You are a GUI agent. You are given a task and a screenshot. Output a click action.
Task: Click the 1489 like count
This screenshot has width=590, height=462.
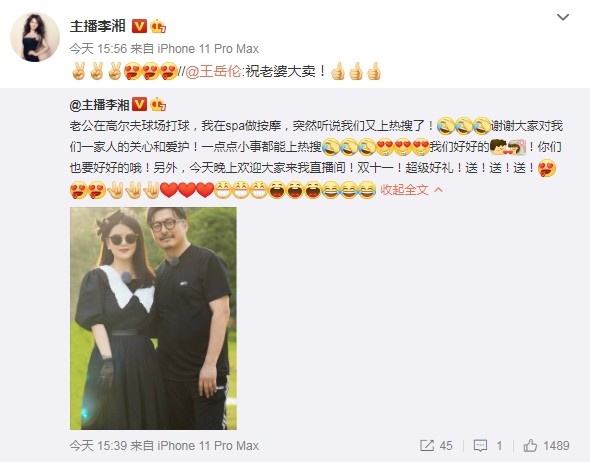point(556,446)
